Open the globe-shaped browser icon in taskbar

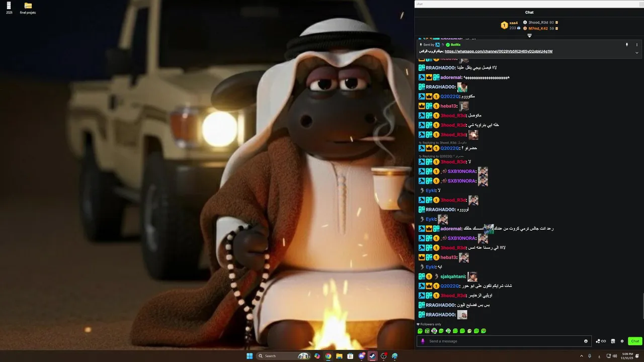pyautogui.click(x=395, y=356)
